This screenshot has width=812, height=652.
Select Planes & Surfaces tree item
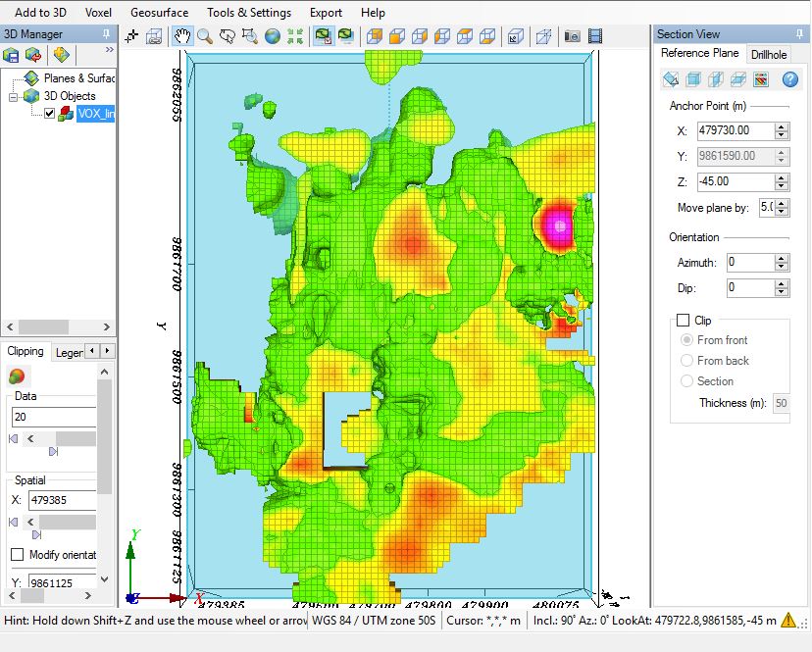point(78,77)
